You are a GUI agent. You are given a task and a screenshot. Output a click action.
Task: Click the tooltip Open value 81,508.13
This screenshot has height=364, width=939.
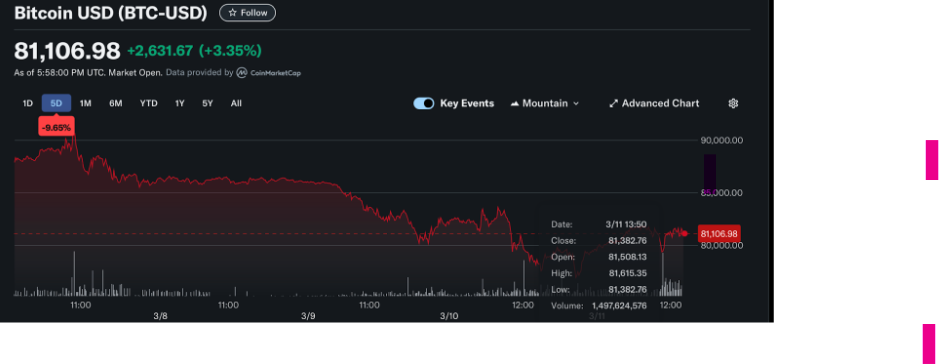(x=627, y=257)
